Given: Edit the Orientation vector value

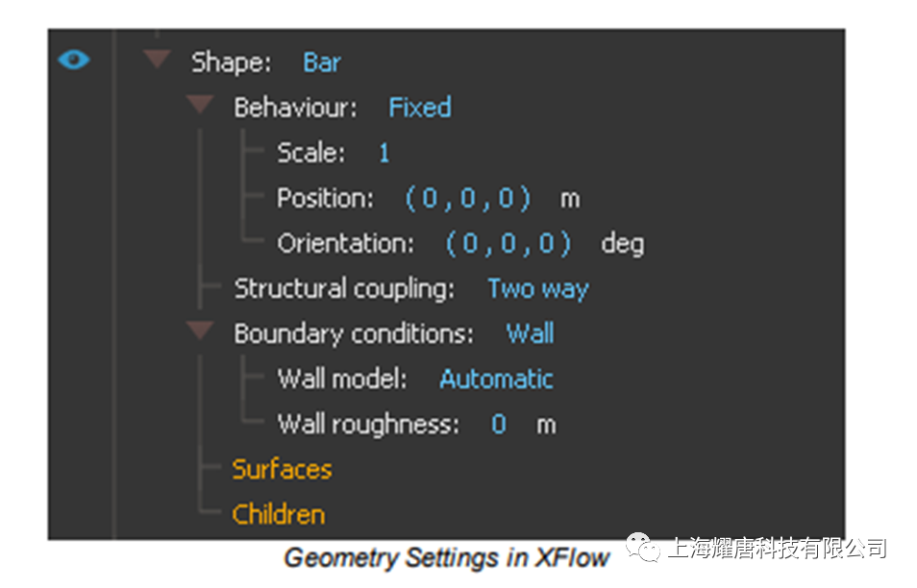Looking at the screenshot, I should (x=508, y=244).
